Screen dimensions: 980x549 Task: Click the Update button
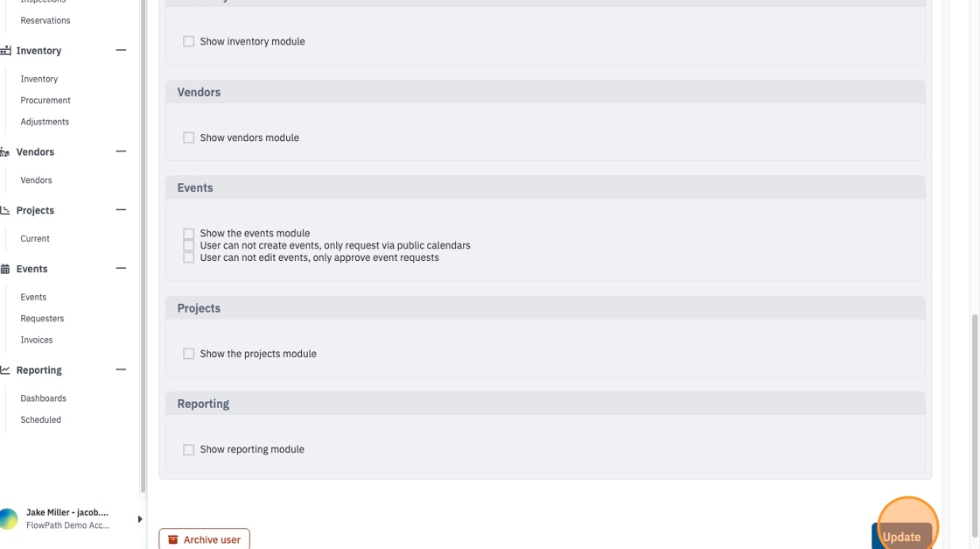(901, 537)
